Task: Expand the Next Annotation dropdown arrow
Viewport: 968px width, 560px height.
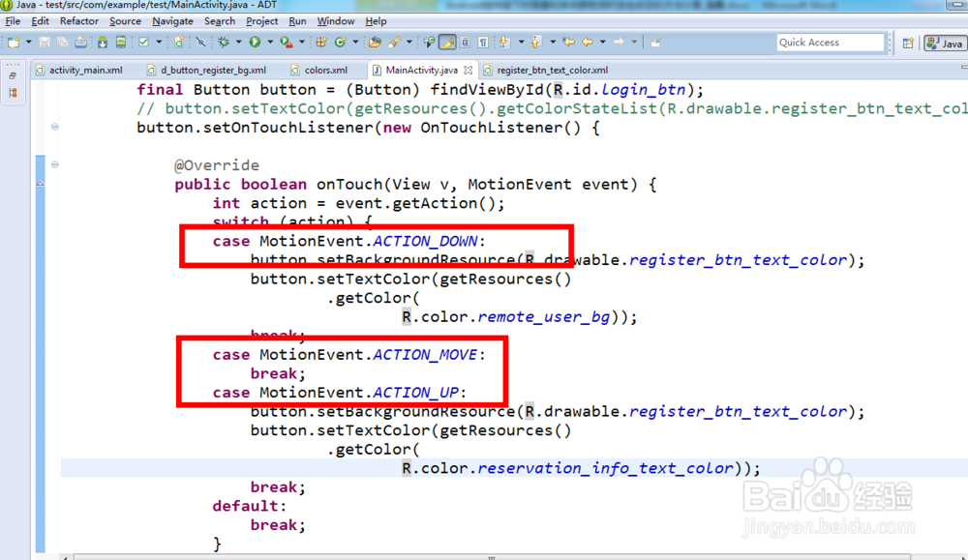Action: coord(521,42)
